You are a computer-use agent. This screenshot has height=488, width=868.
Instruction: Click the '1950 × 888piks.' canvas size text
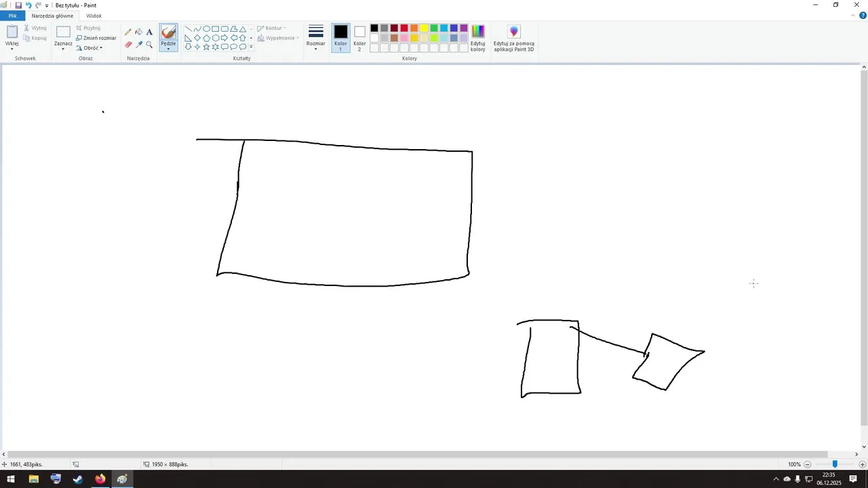(170, 464)
